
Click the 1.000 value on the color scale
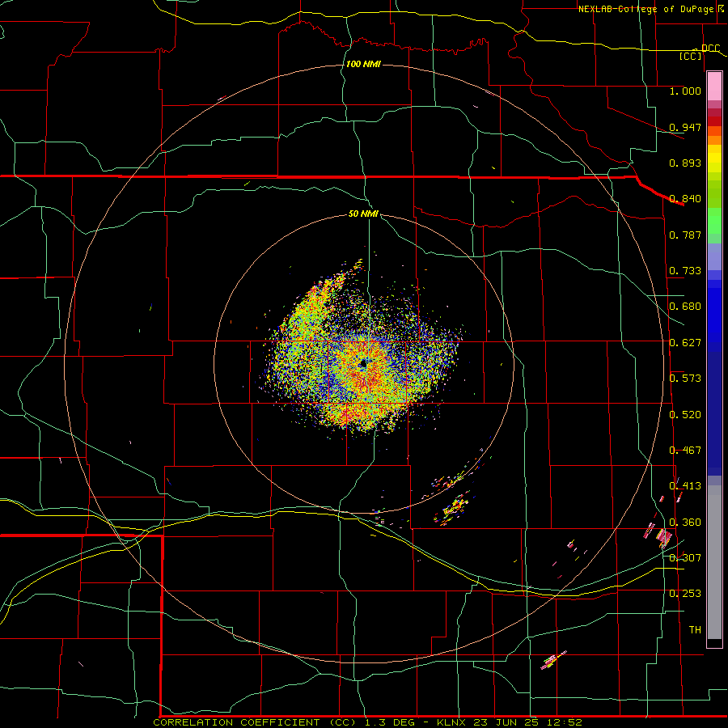coord(685,91)
